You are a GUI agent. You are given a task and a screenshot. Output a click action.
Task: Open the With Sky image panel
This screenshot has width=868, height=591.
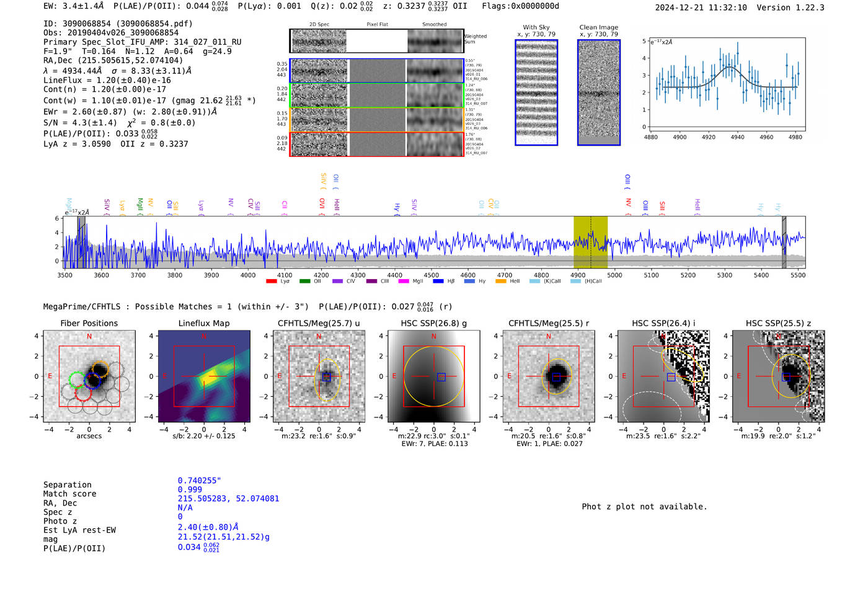(536, 92)
